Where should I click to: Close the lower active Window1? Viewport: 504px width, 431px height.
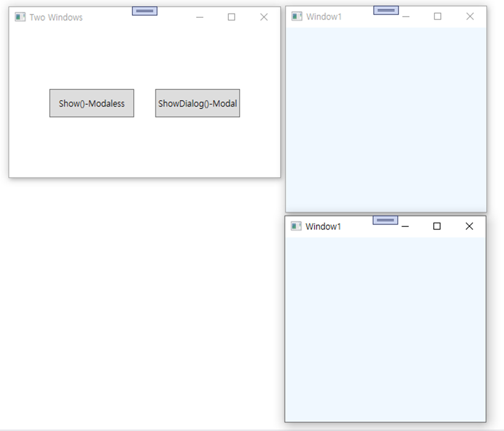coord(469,226)
